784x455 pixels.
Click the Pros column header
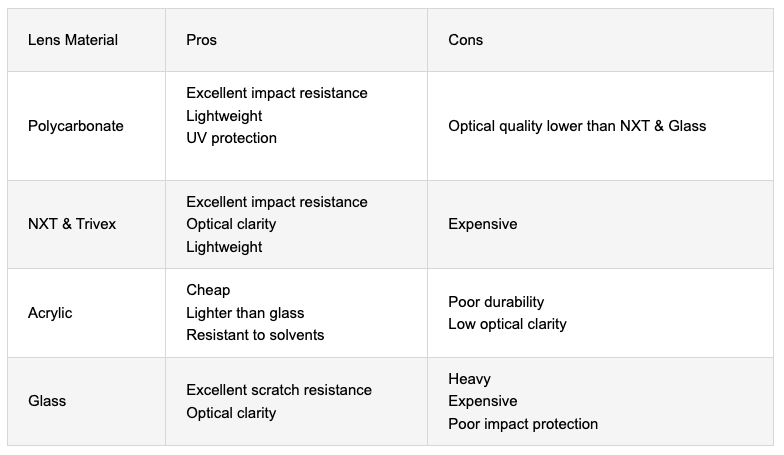(201, 40)
